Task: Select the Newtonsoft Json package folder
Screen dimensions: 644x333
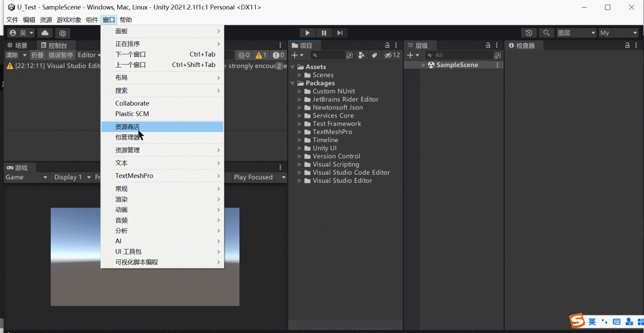Action: (338, 107)
